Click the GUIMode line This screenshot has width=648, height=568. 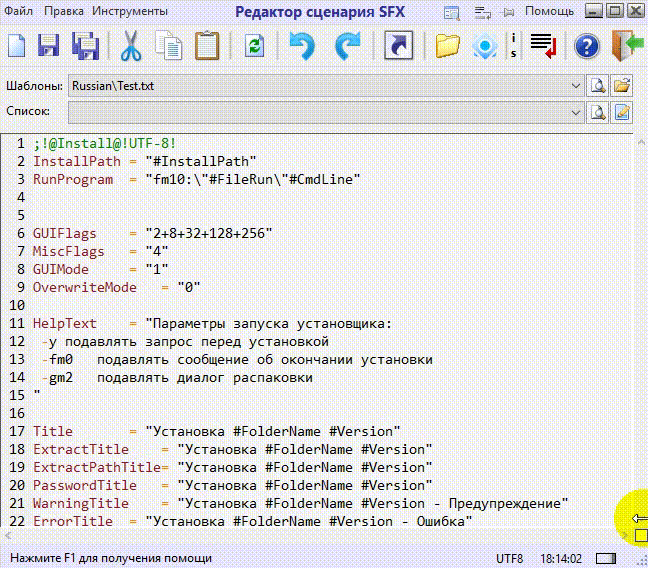[100, 269]
